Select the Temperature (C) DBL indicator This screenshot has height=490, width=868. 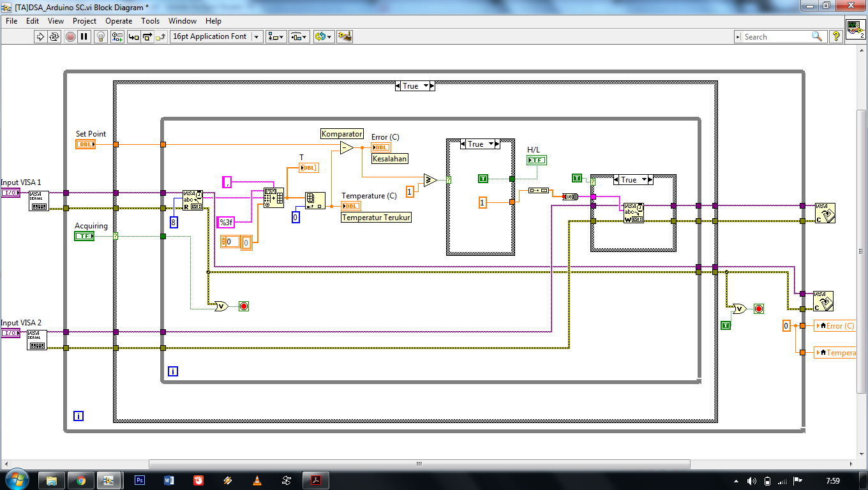click(x=351, y=206)
